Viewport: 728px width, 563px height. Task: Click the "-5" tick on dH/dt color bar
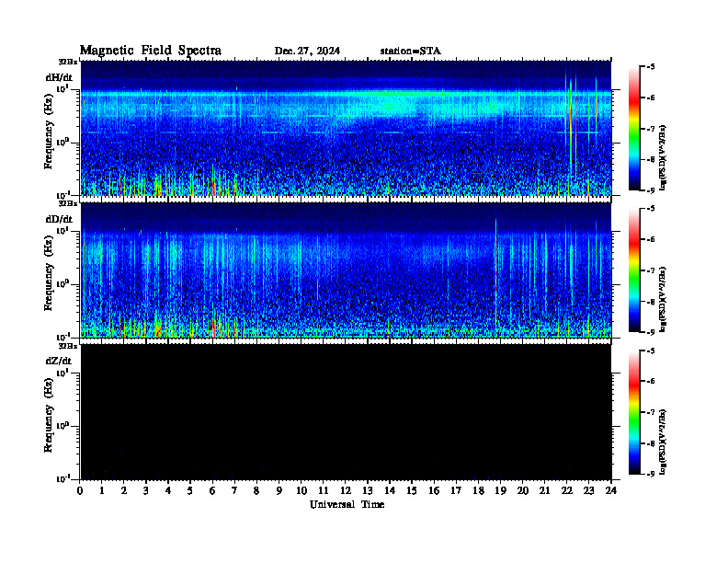[651, 67]
